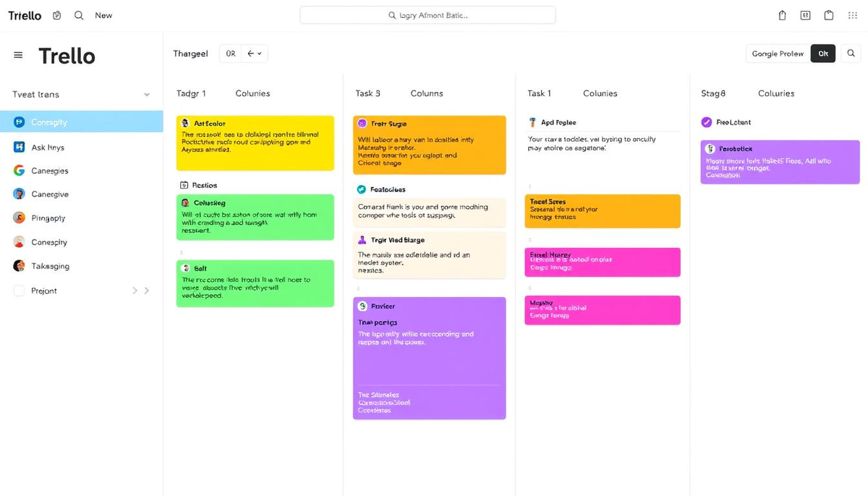This screenshot has height=496, width=868.
Task: Open the back-arrow dropdown next to OR
Action: 254,54
